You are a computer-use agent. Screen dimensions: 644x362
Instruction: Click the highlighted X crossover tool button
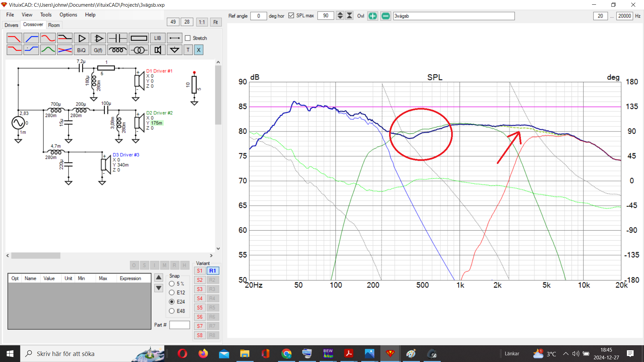pyautogui.click(x=199, y=50)
